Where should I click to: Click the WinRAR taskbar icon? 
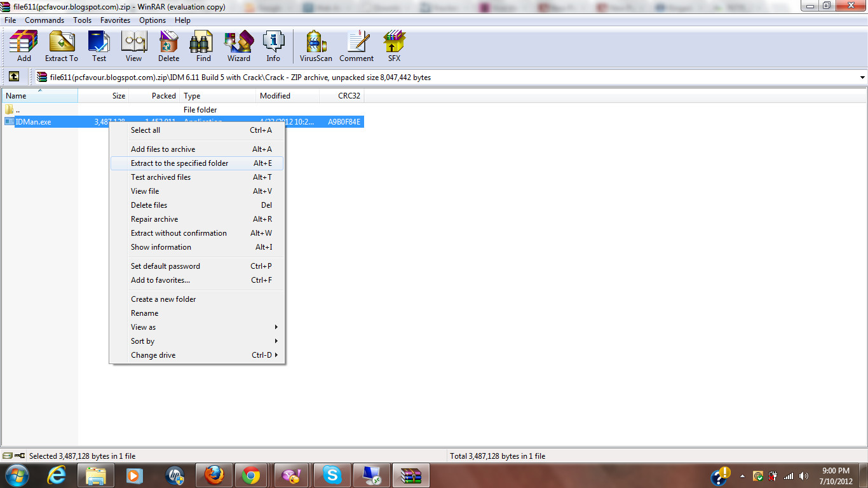[x=411, y=475]
